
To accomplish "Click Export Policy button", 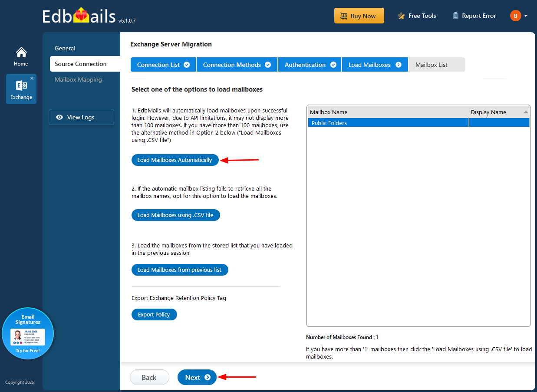I will (x=154, y=314).
